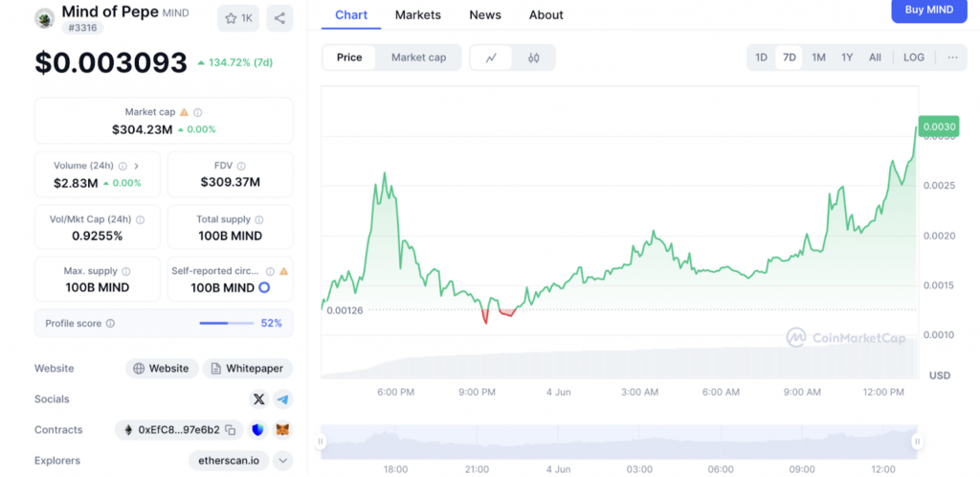
Task: Click the Profile score progress bar
Action: click(226, 323)
